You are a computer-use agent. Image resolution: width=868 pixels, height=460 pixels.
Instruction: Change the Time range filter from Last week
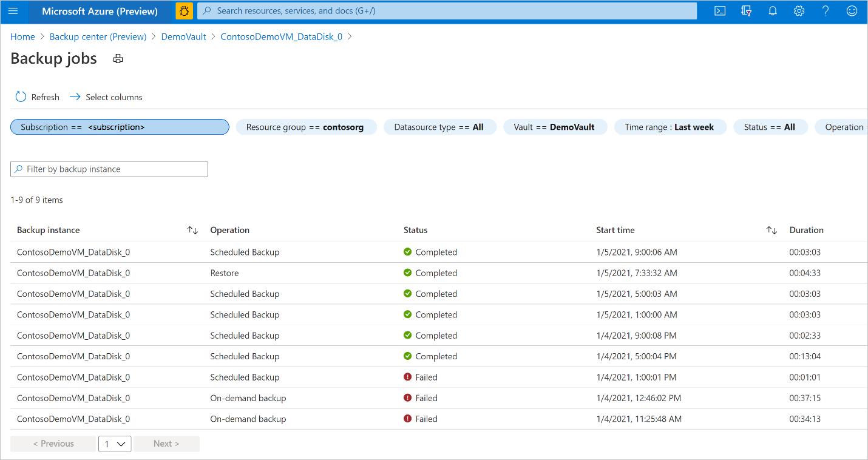(670, 127)
